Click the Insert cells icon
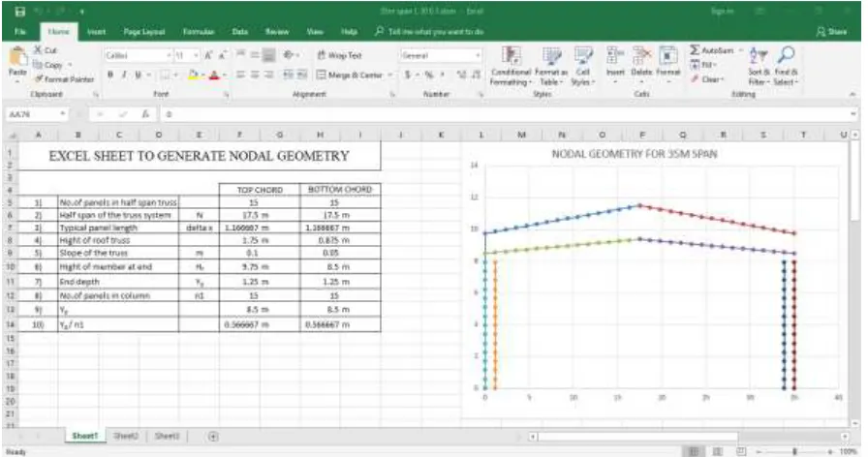Screen dimensions: 868x457 (x=615, y=55)
